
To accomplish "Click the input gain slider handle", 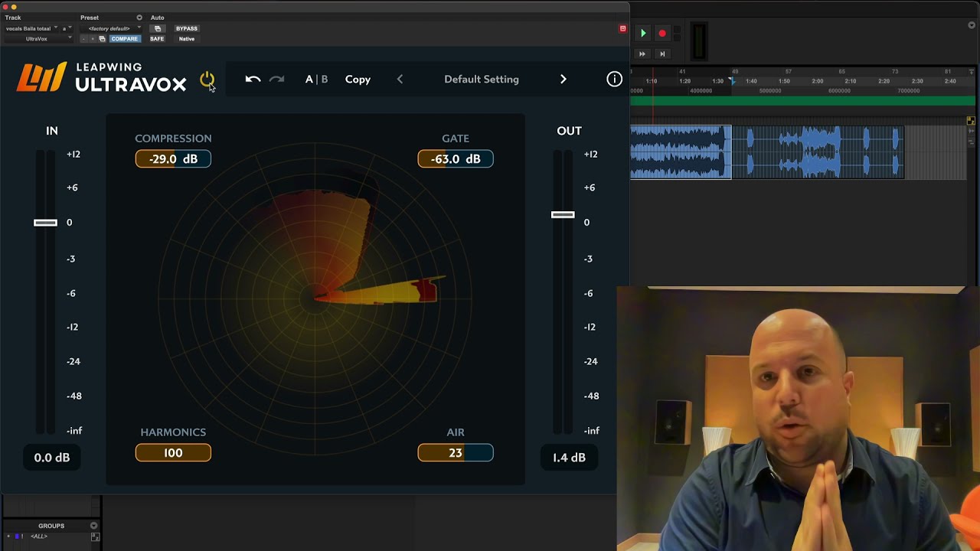I will pyautogui.click(x=45, y=223).
